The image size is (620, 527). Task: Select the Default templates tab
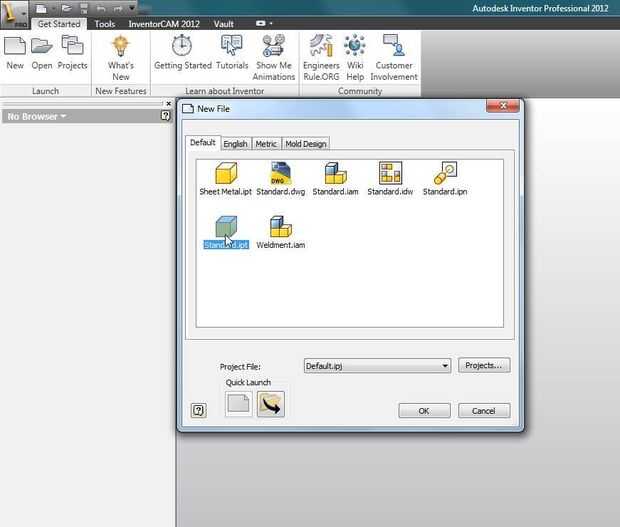tap(202, 143)
